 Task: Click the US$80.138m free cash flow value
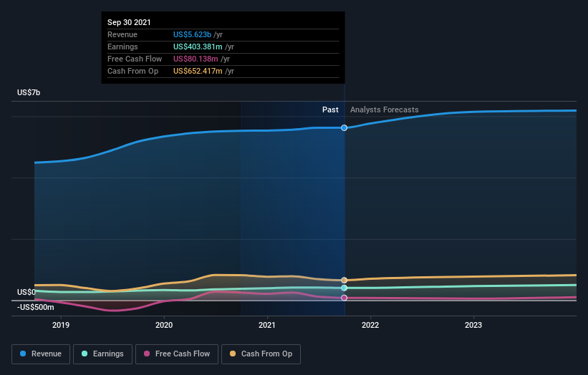tap(196, 59)
